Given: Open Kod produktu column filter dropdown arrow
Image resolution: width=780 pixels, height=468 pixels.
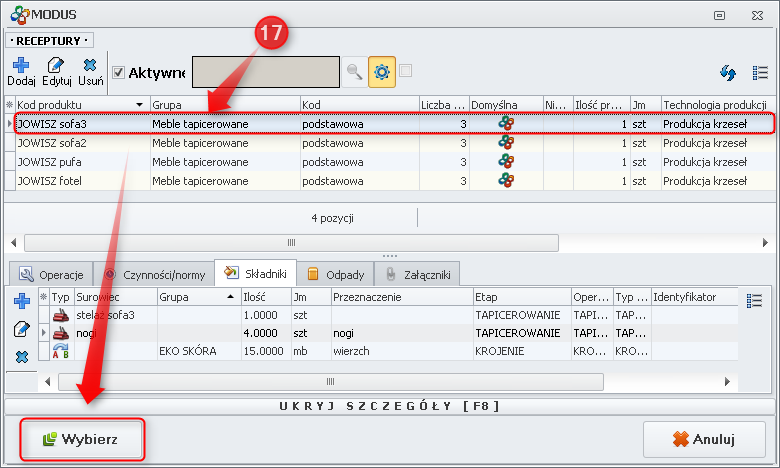Looking at the screenshot, I should (140, 105).
